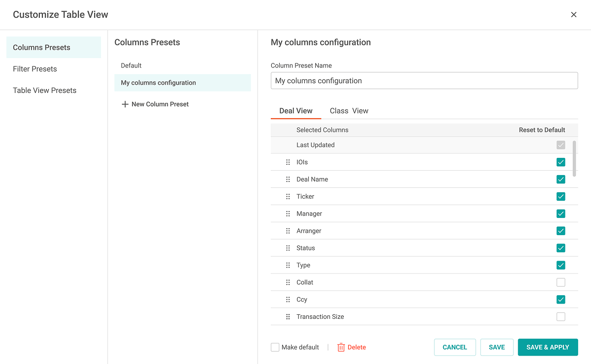Tick the Make default checkbox
The image size is (591, 364).
275,347
